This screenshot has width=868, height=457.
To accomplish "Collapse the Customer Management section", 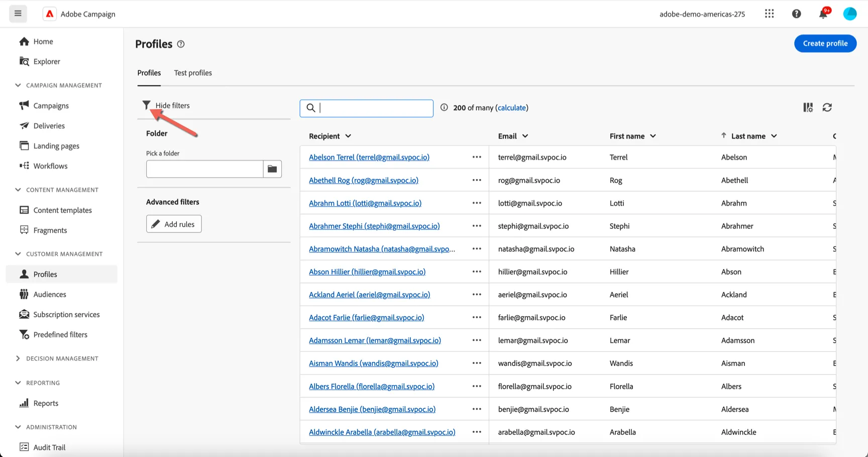I will [x=18, y=254].
